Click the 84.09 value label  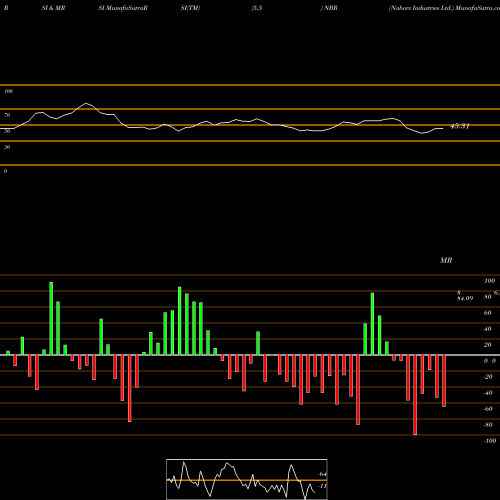[x=465, y=298]
